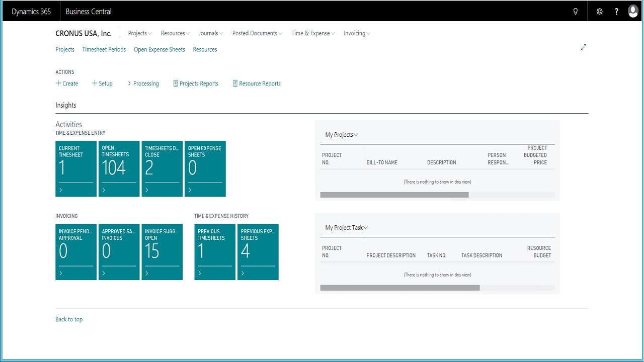Screen dimensions: 644x362
Task: Click the Bill-to Name column header
Action: [382, 162]
